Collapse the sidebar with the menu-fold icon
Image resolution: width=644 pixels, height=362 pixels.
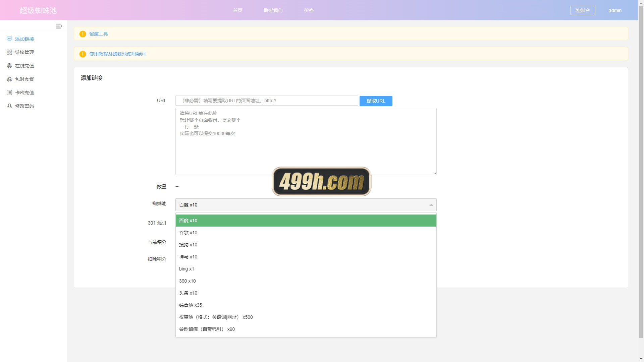click(x=59, y=26)
